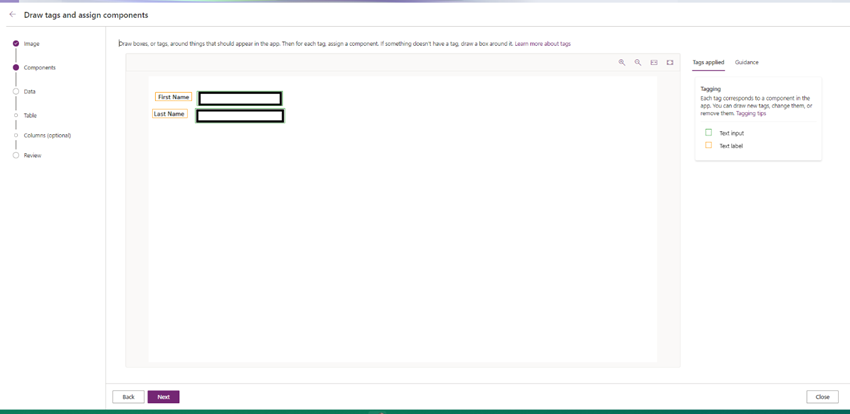Zoom in on the image canvas
Screen dimensions: 850x414
[622, 62]
